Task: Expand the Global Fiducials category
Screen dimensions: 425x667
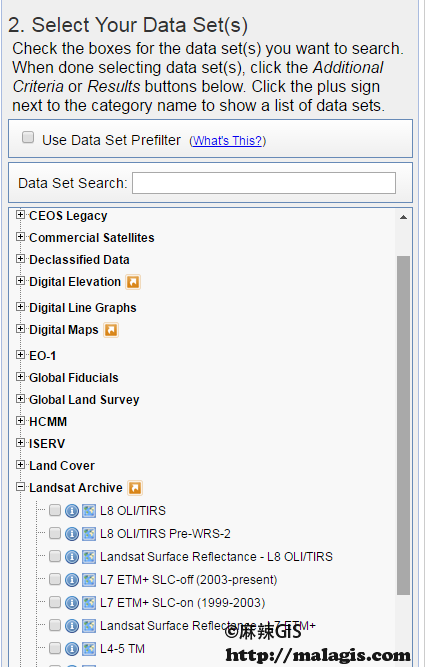Action: pos(20,377)
